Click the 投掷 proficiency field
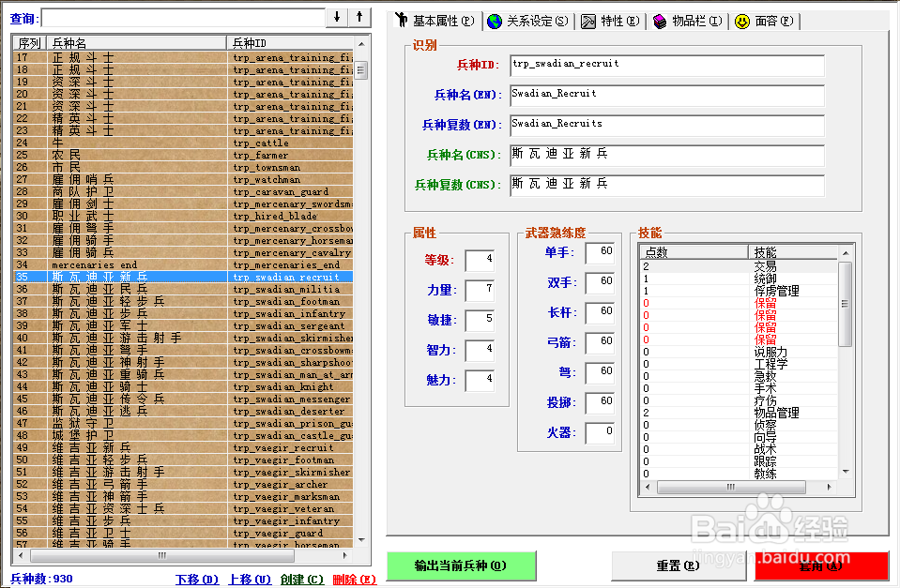Image resolution: width=900 pixels, height=588 pixels. (x=600, y=402)
